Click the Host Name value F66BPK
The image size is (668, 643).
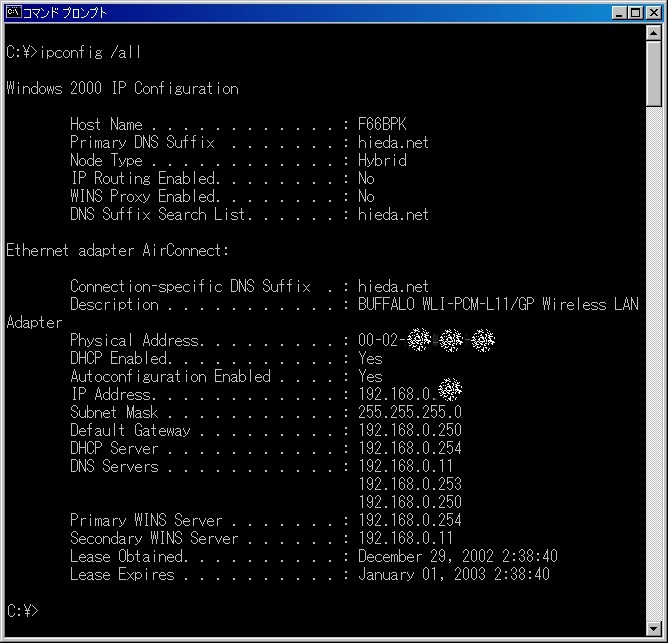coord(382,124)
